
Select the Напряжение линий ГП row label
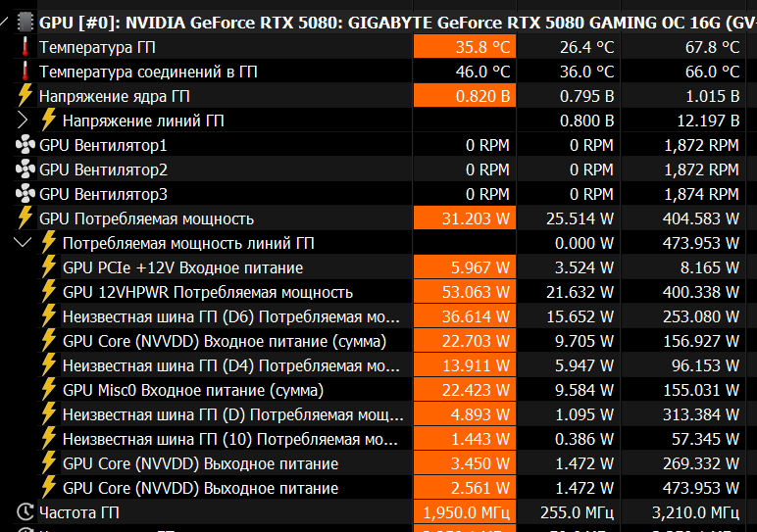tap(143, 121)
